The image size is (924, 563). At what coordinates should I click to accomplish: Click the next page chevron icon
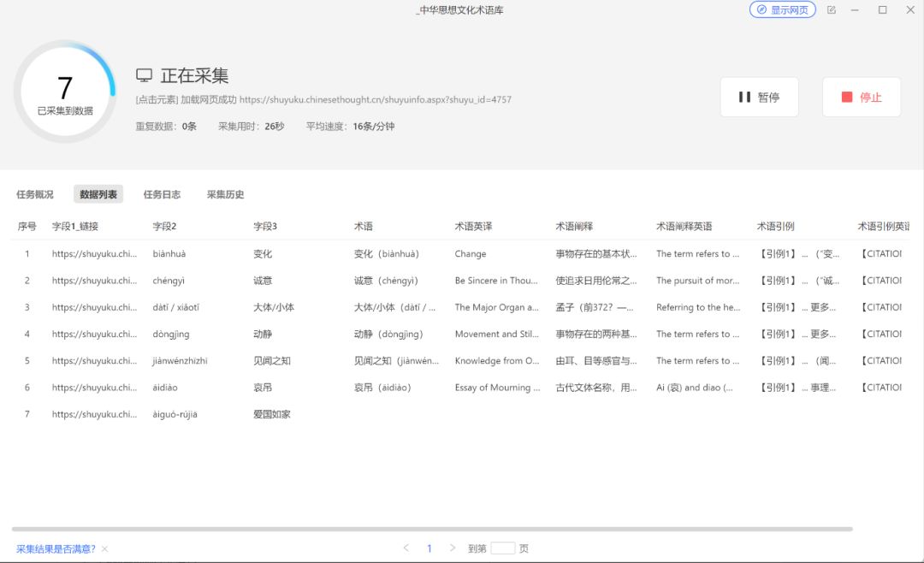(x=453, y=548)
